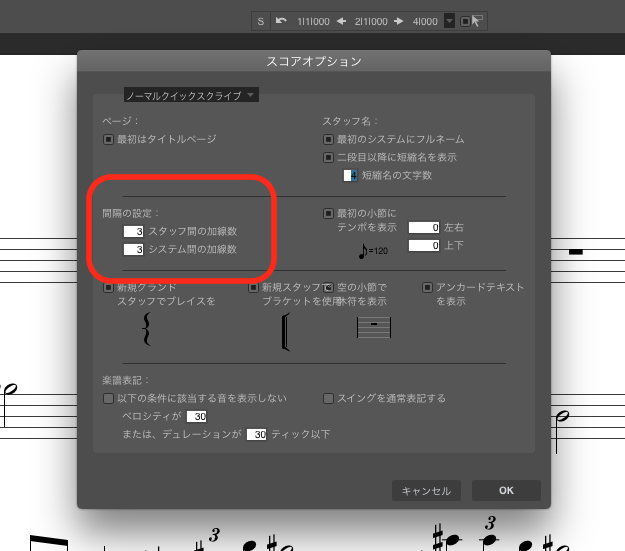Click the スコアオプション dialog title bar
Viewport: 625px width, 551px height.
pyautogui.click(x=314, y=61)
